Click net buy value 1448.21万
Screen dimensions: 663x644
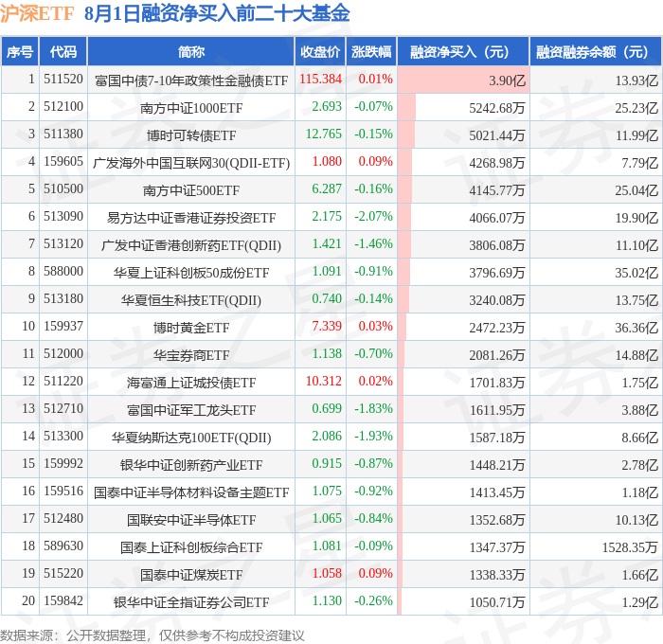(x=497, y=465)
